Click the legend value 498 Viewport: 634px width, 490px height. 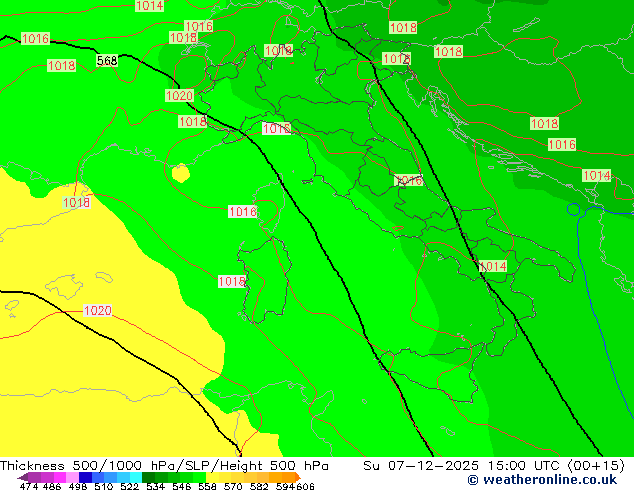[x=78, y=486]
